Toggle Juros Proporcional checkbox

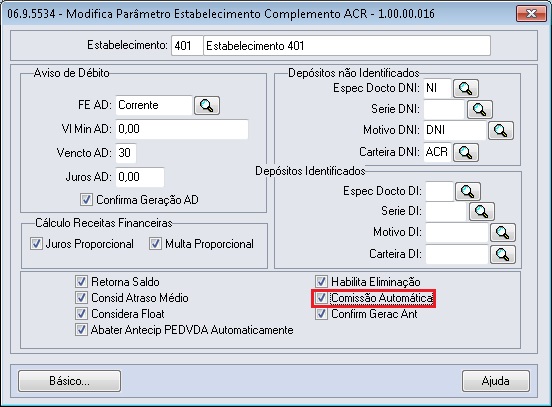coord(36,244)
